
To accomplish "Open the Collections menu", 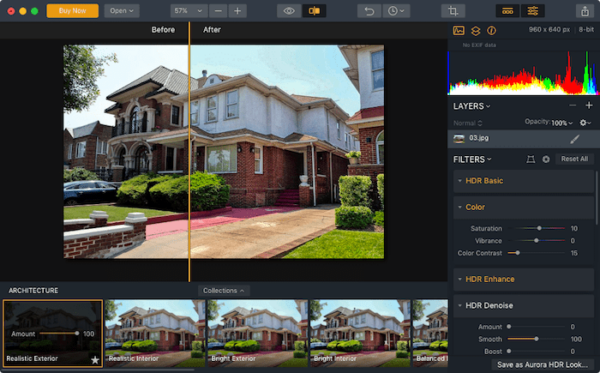I will pos(224,291).
